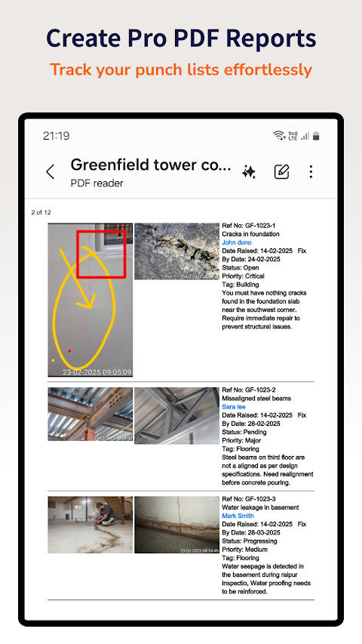This screenshot has width=362, height=644.
Task: Open Mark Smith assignee link
Action: point(238,516)
